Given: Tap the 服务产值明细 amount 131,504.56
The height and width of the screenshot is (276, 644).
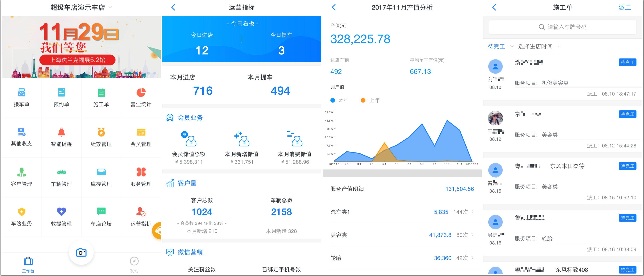Looking at the screenshot, I should click(459, 189).
